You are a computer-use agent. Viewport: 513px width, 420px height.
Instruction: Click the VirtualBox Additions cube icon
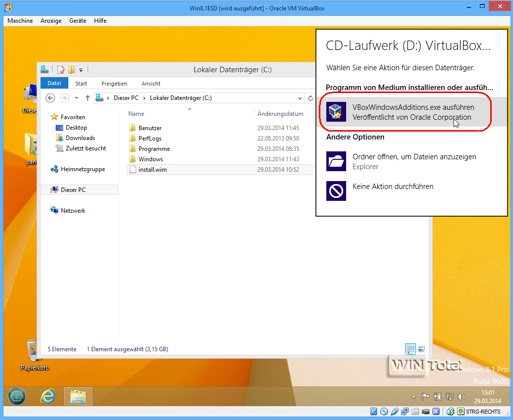(x=336, y=112)
